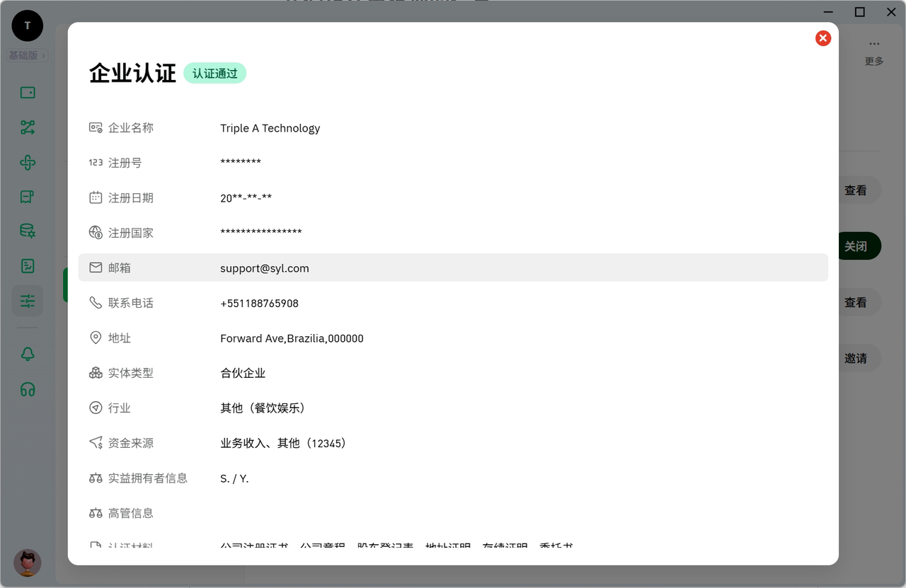906x588 pixels.
Task: Select the 邮箱 support@syl.com row
Action: pos(453,268)
